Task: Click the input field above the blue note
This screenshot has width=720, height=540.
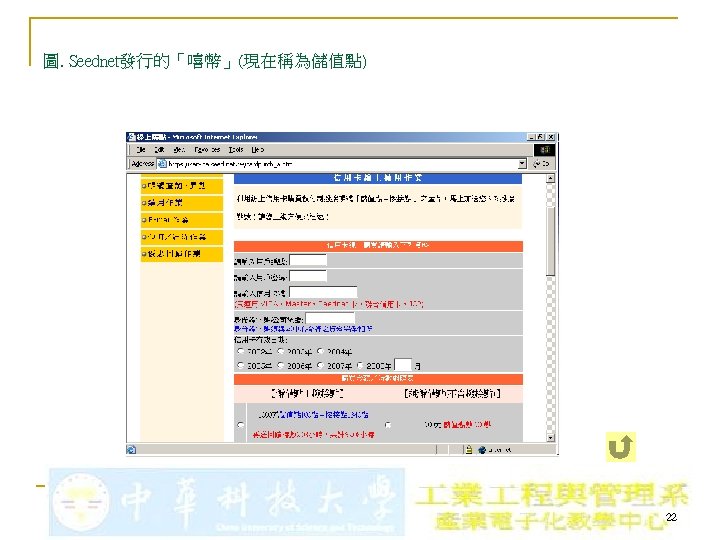Action: click(330, 318)
